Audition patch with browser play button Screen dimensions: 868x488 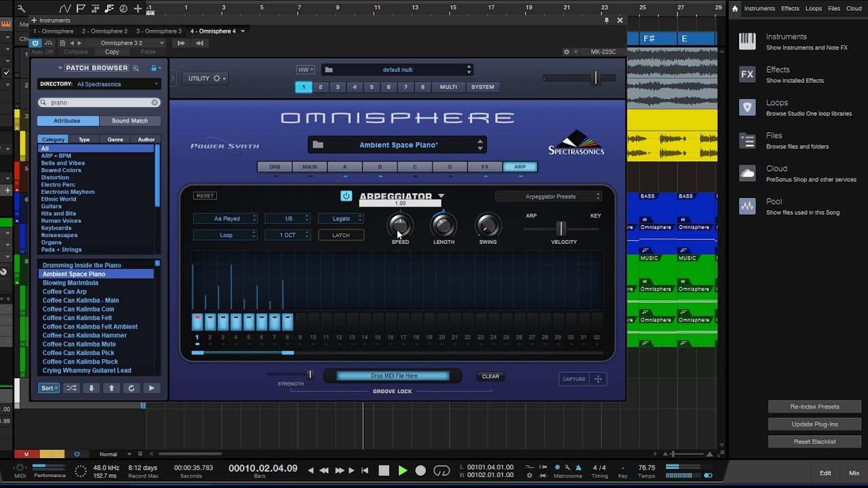coord(151,388)
